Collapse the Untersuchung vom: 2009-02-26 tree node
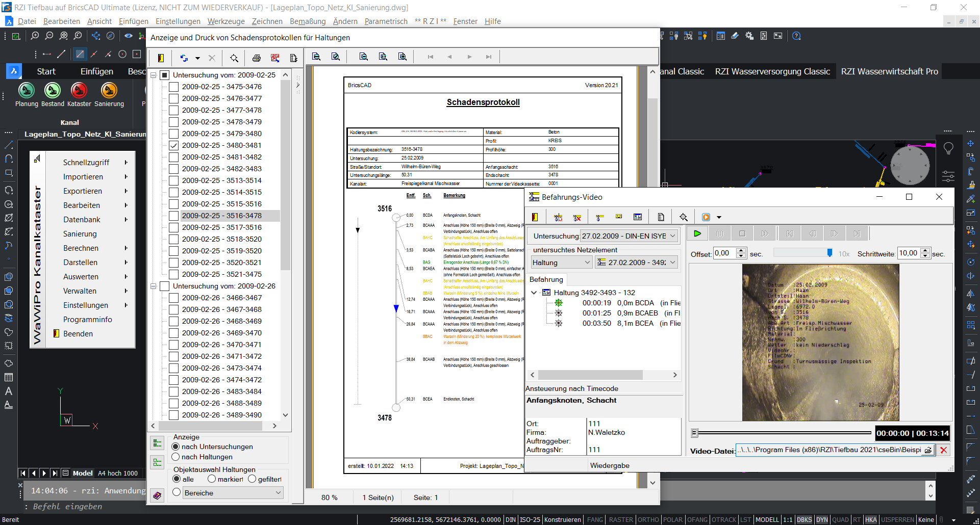The width and height of the screenshot is (980, 525). [x=153, y=286]
